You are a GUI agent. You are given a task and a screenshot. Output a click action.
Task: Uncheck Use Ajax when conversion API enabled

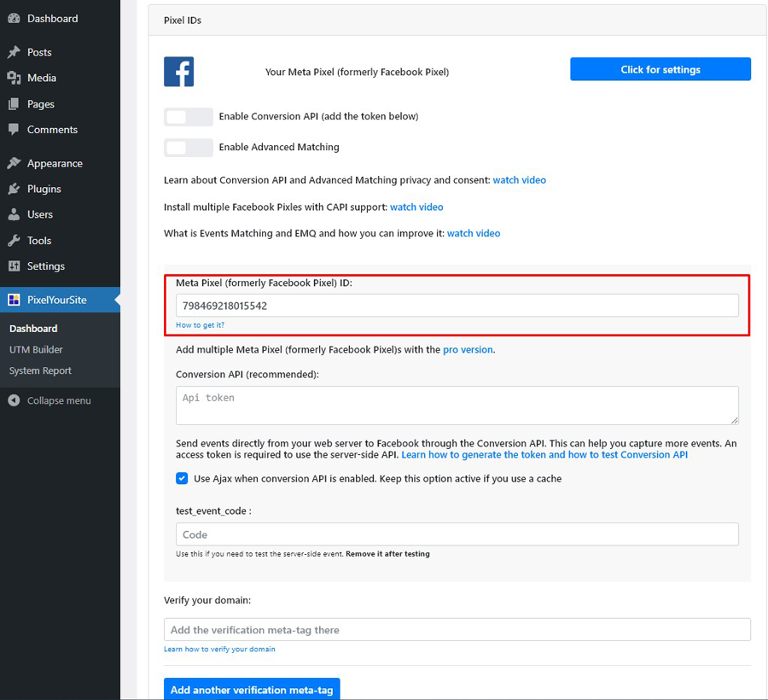pos(182,479)
